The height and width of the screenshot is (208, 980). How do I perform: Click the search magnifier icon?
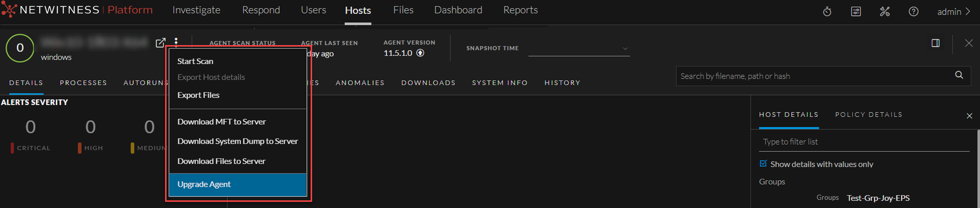959,75
